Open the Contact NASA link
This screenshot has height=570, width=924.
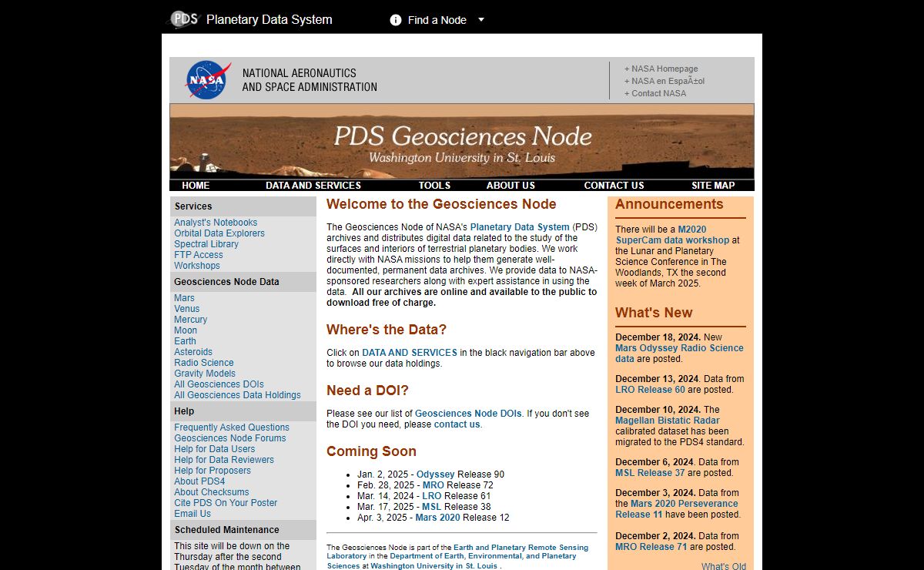(655, 93)
